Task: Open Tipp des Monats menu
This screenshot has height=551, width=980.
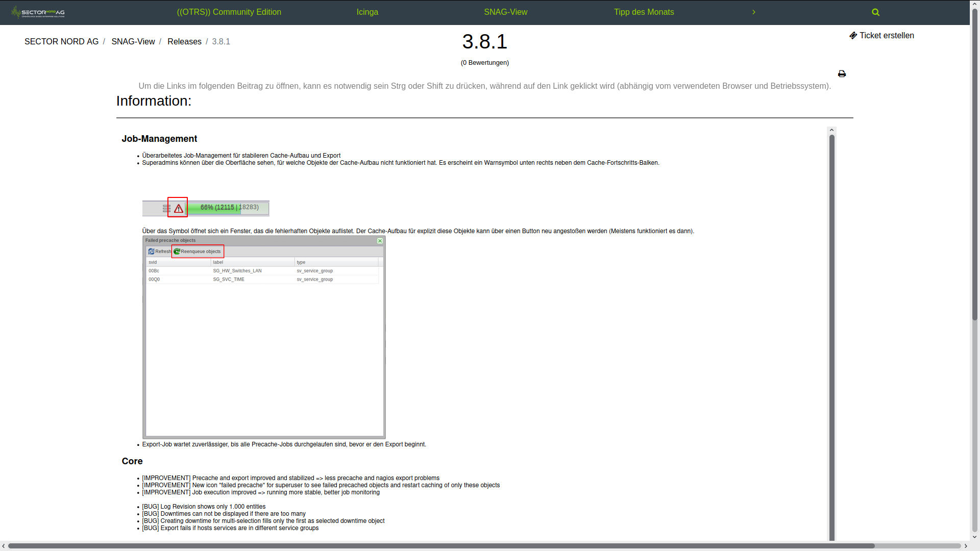Action: [x=644, y=12]
